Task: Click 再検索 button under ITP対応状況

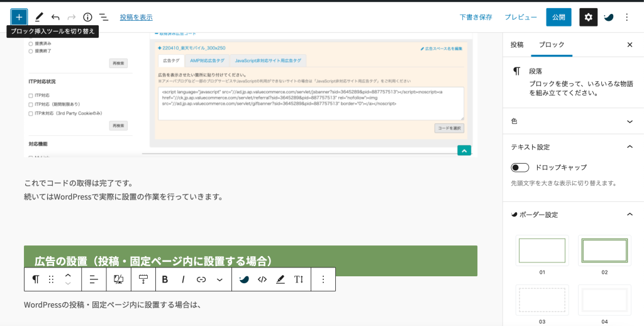Action: pos(118,125)
